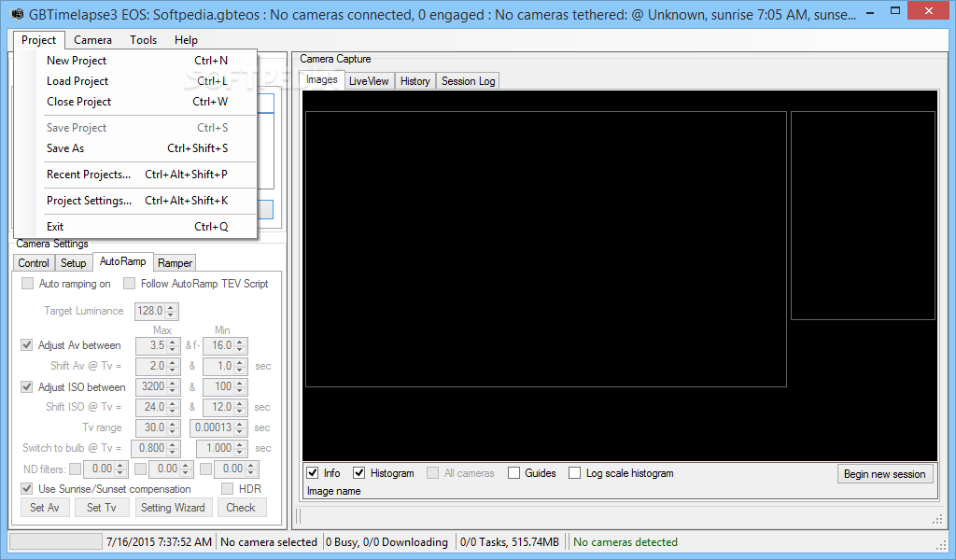The height and width of the screenshot is (560, 956).
Task: Click the main image preview area
Action: coord(545,249)
